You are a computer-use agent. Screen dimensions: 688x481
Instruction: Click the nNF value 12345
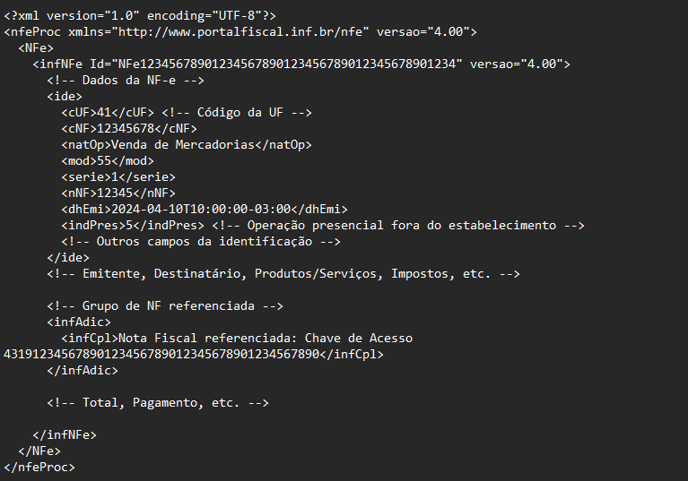(x=115, y=193)
